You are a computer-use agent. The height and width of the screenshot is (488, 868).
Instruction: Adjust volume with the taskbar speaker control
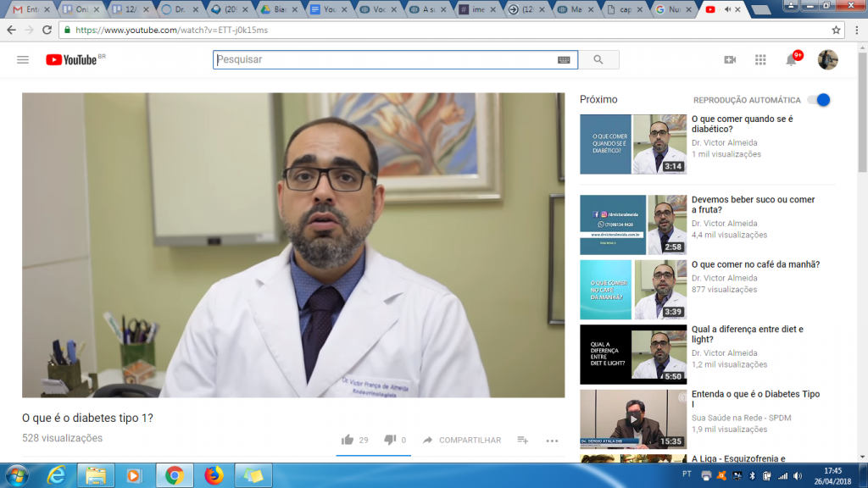point(798,475)
